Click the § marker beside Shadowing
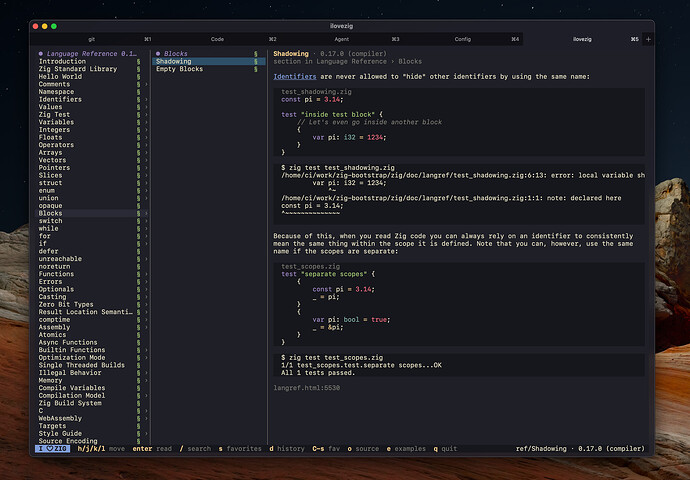The height and width of the screenshot is (480, 690). (256, 62)
